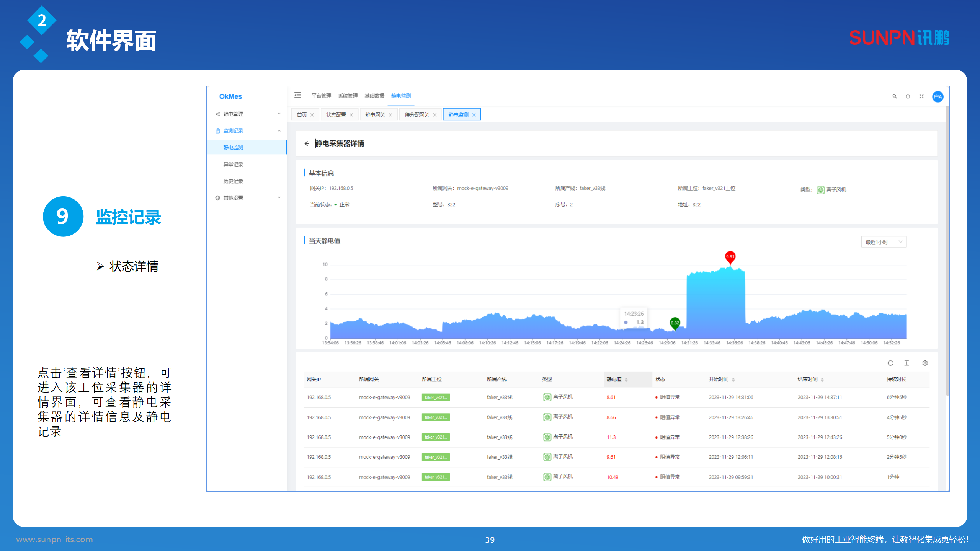Go back using the arrow beside 静电采集器详情
The image size is (980, 551).
click(307, 143)
